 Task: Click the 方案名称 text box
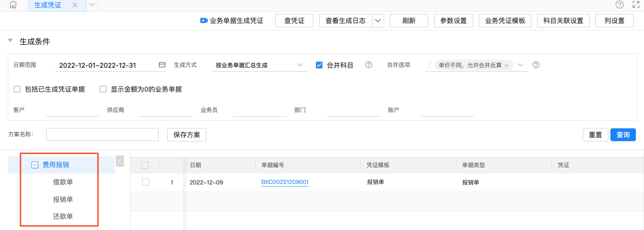pos(102,135)
